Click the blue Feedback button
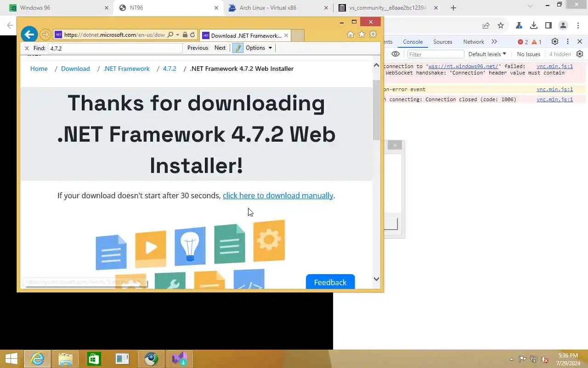This screenshot has height=368, width=588. [330, 282]
